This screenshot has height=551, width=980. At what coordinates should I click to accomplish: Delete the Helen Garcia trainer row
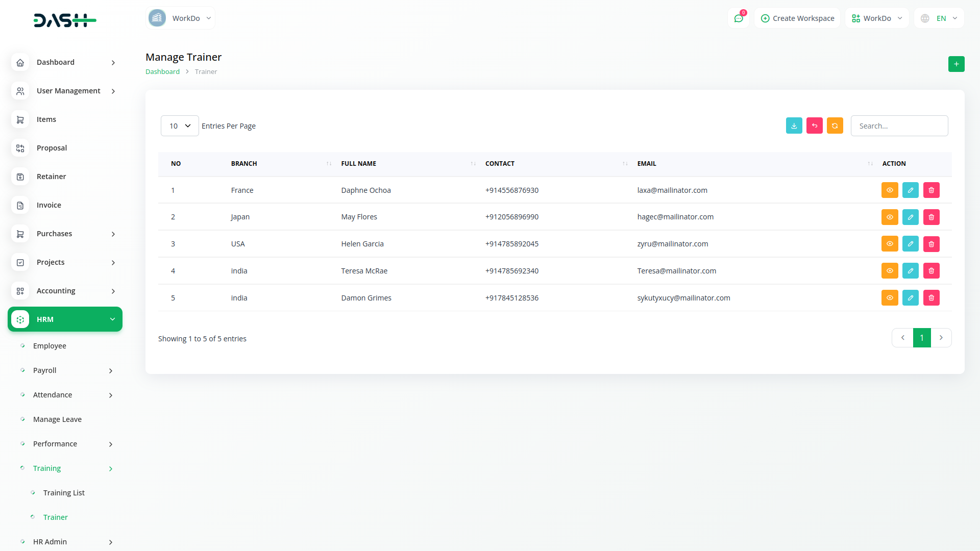point(931,244)
